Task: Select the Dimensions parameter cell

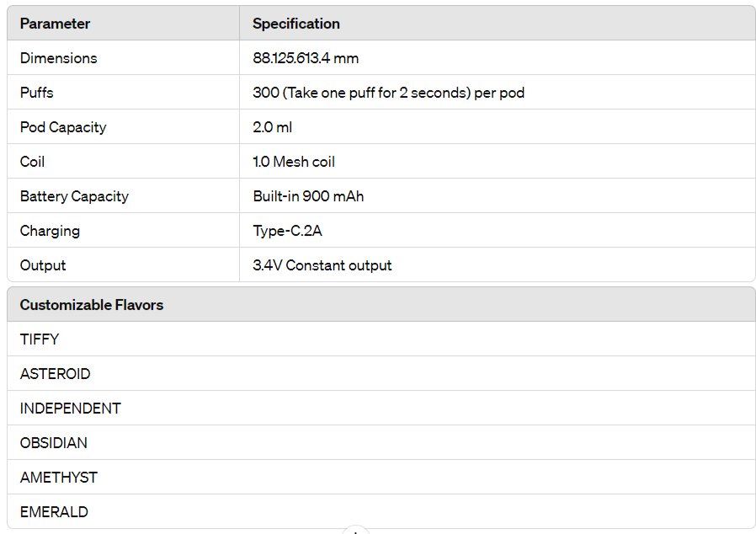Action: [124, 58]
